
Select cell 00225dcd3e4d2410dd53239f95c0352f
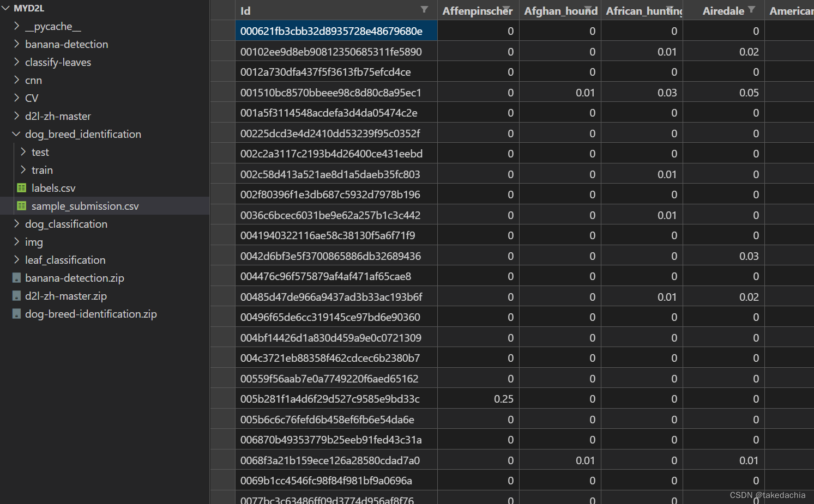(336, 133)
